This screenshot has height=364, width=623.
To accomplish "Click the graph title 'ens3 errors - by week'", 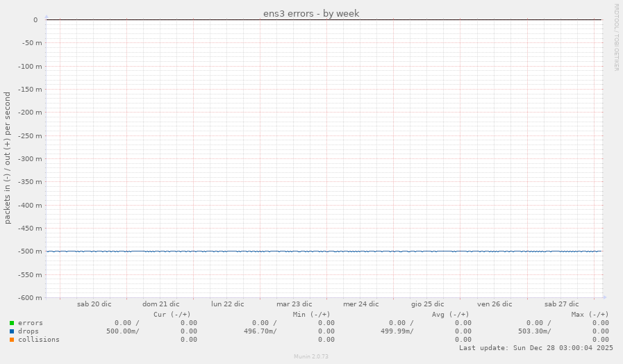I will [311, 13].
